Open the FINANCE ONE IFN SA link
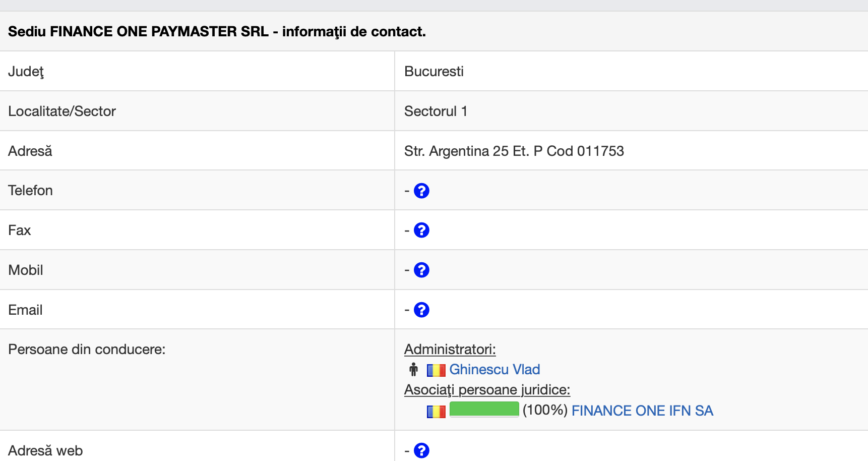This screenshot has width=868, height=461. (642, 411)
